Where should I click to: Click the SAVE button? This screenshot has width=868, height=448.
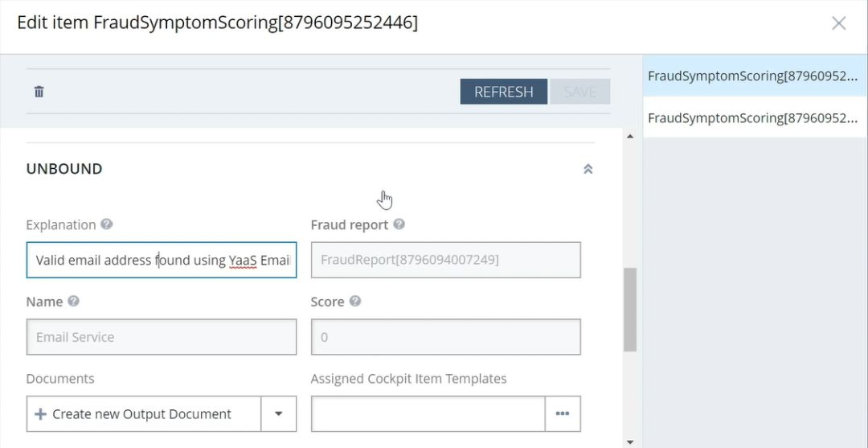coord(579,92)
